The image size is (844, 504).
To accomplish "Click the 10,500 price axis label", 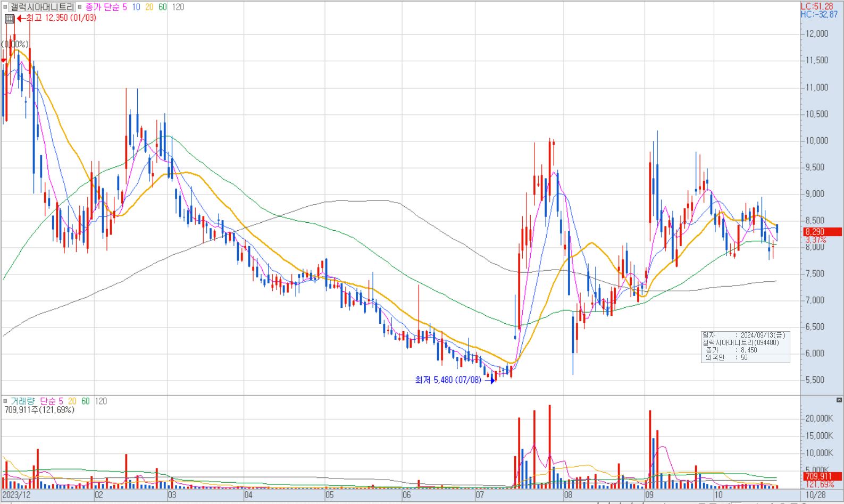I will 817,114.
